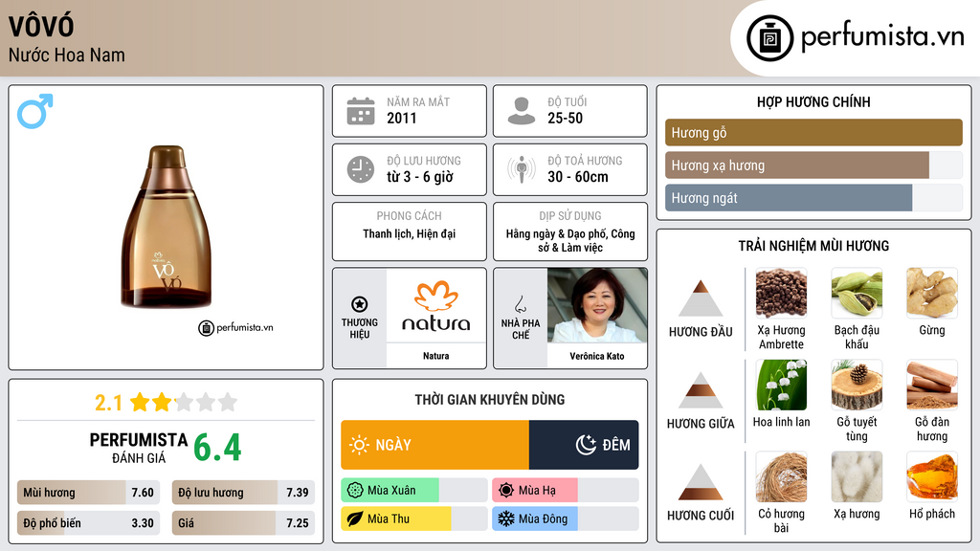Open the Gỗ tuyết tùng note image
This screenshot has width=980, height=551.
(857, 385)
